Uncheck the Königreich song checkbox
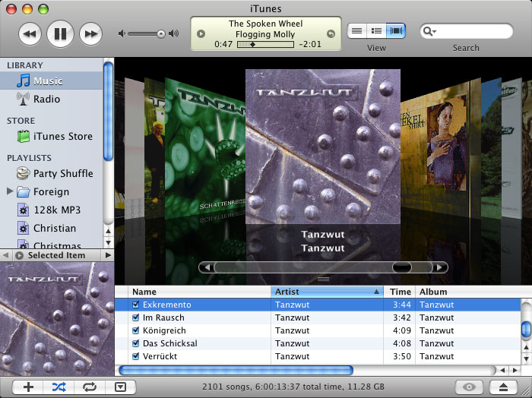This screenshot has width=532, height=398. [x=136, y=330]
